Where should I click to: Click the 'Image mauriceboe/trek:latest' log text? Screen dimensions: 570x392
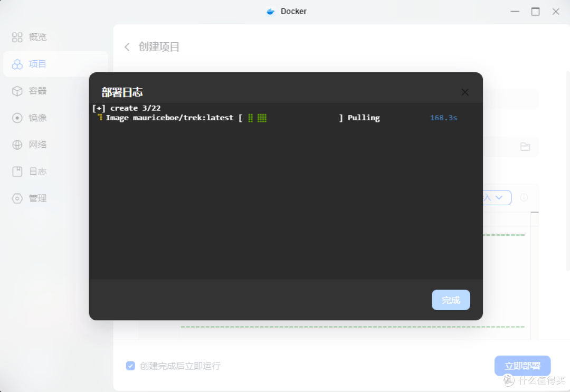point(169,118)
